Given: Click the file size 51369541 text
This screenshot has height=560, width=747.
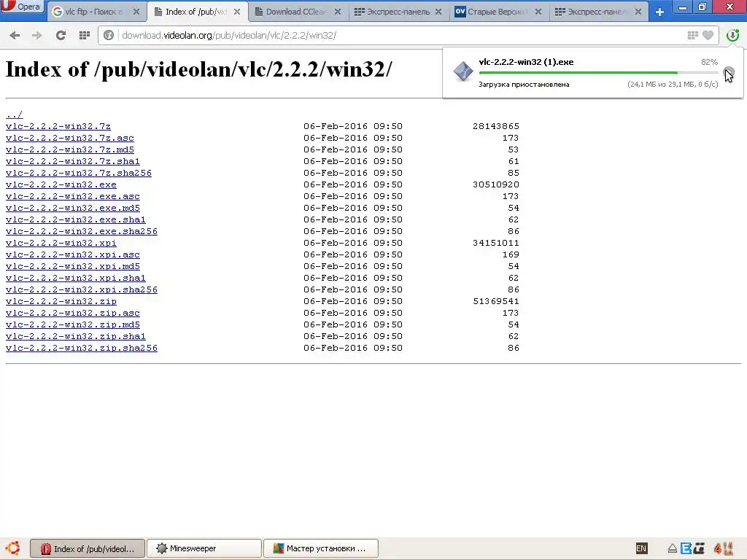Looking at the screenshot, I should 496,301.
